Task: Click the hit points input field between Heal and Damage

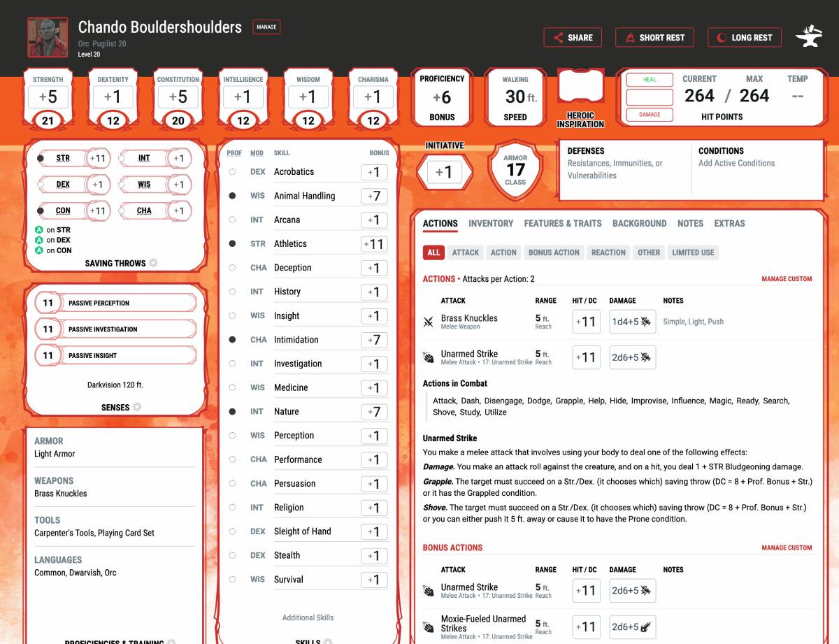Action: pyautogui.click(x=649, y=96)
